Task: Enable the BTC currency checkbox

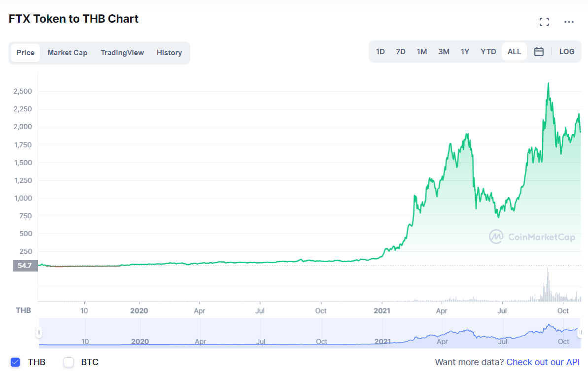Action: (x=68, y=362)
